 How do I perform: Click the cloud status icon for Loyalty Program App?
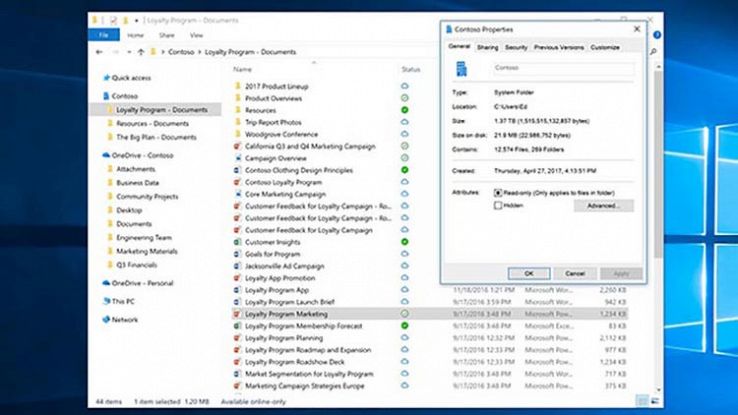click(x=404, y=290)
